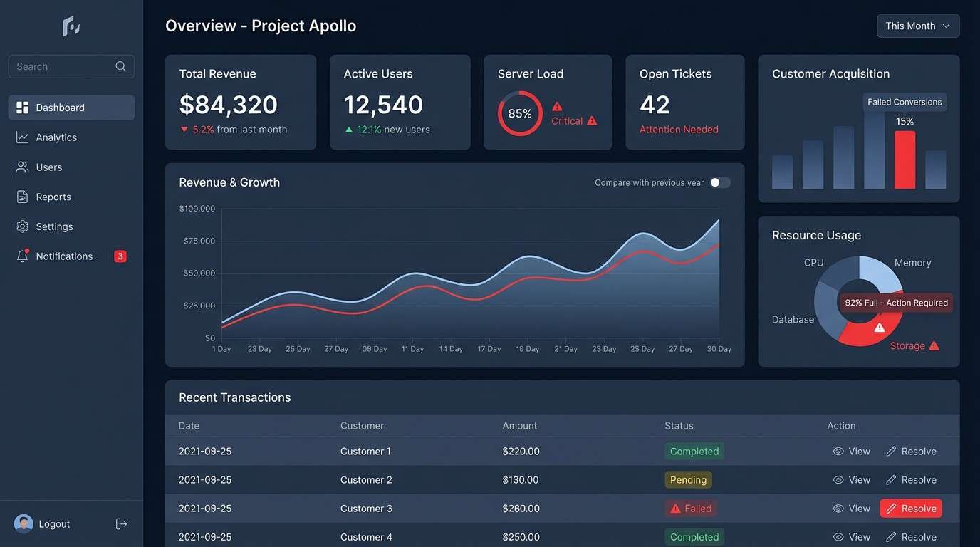Select the Users navigation entry
This screenshot has width=980, height=547.
tap(48, 167)
